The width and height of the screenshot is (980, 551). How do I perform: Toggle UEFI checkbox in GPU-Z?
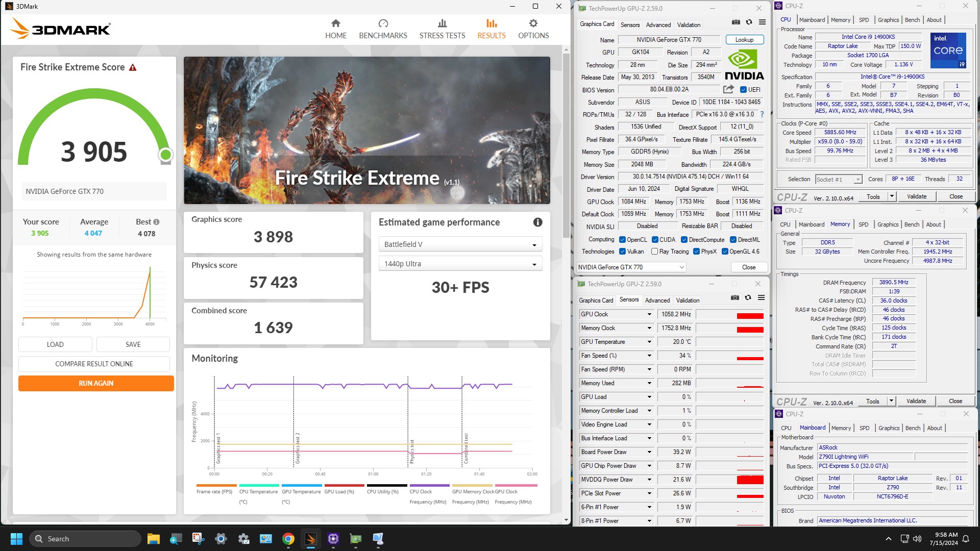743,90
